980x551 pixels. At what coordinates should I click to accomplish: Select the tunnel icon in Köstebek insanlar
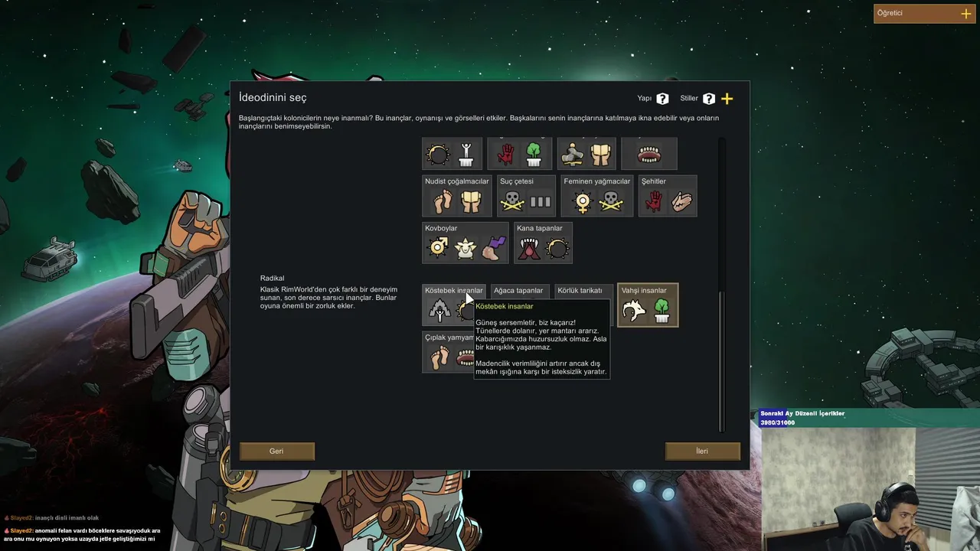[x=439, y=311]
